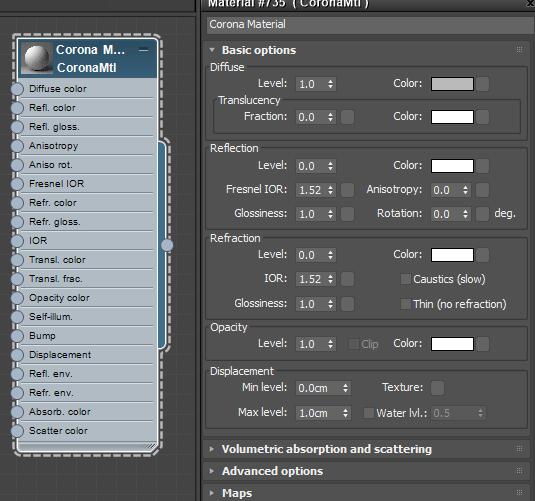This screenshot has width=535, height=501.
Task: Enable the Water lvl. checkbox
Action: coord(368,413)
